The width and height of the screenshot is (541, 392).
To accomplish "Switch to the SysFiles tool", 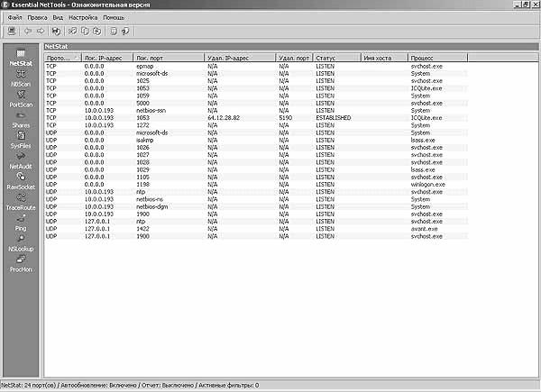I will point(20,141).
